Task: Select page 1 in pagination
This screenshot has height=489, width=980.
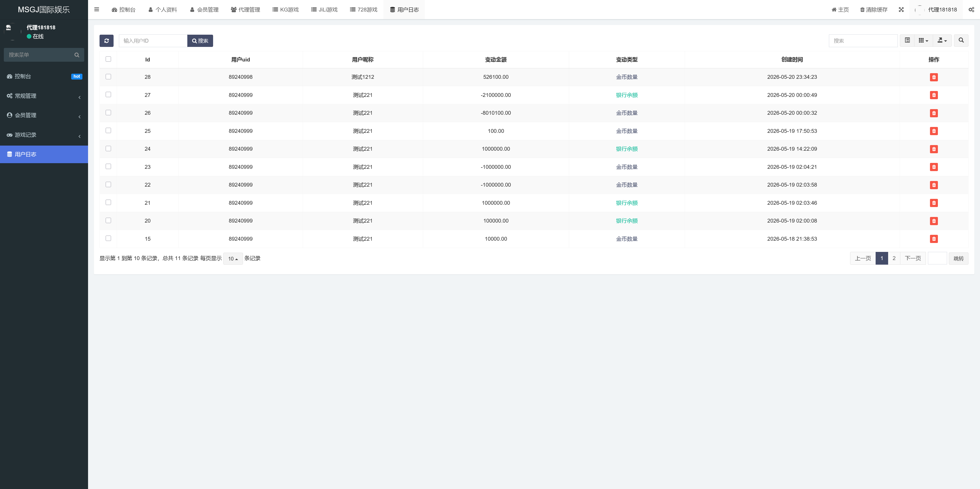Action: pos(882,258)
